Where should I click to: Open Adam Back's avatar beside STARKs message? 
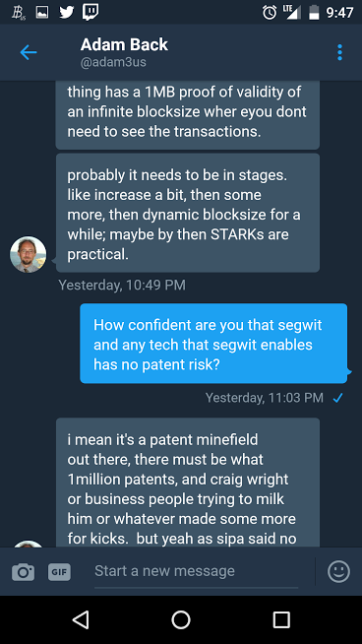[x=28, y=254]
